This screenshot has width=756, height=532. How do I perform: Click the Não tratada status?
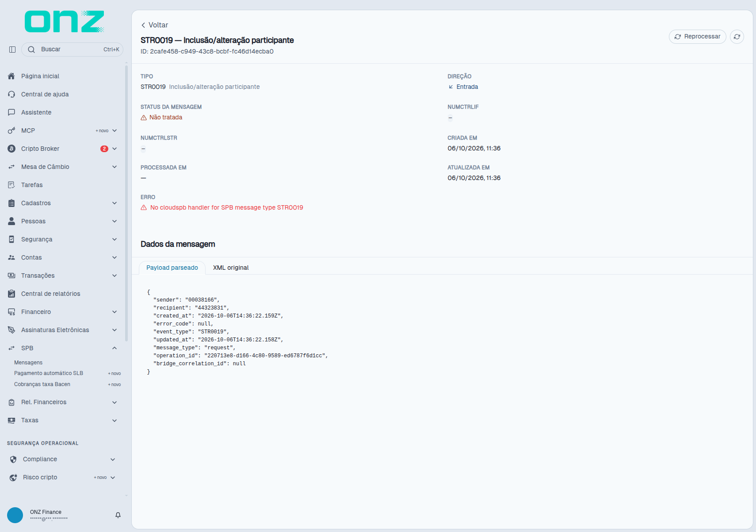pyautogui.click(x=166, y=117)
